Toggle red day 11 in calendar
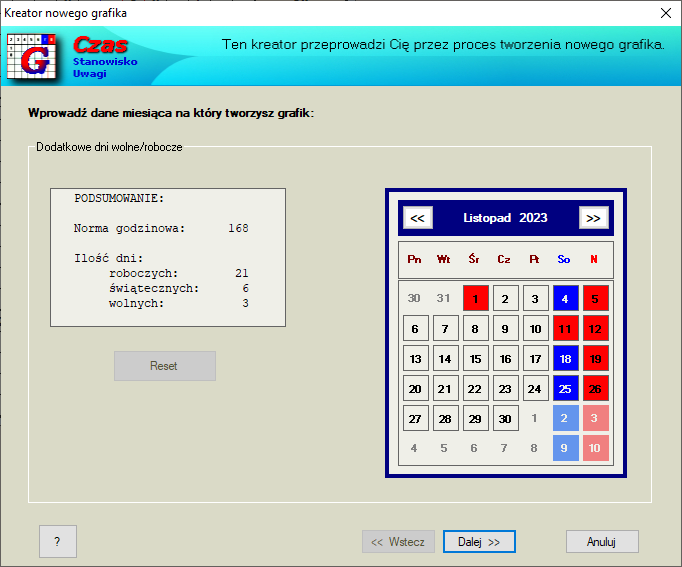Screen dimensions: 682x567 [x=564, y=328]
